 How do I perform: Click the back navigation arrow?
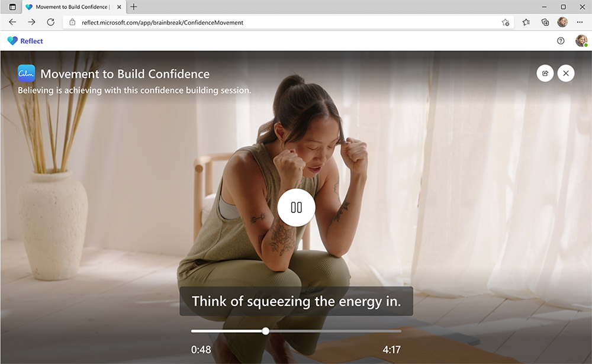coord(12,22)
